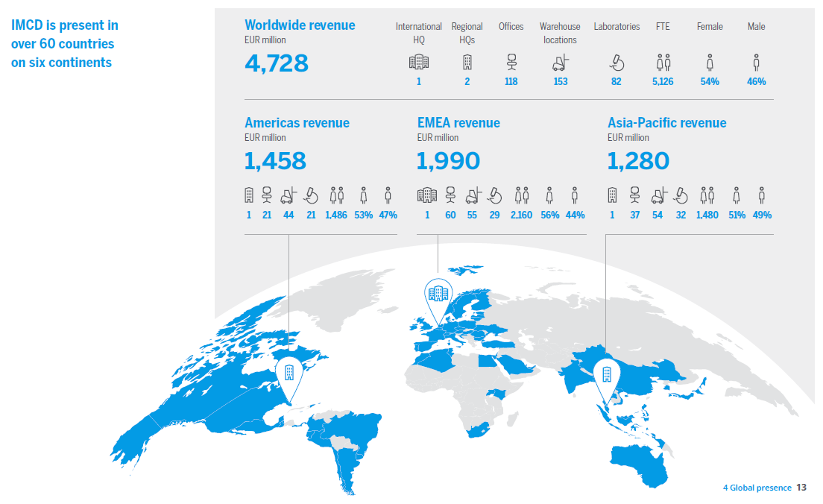Click the 'Laboratories' column label
This screenshot has width=823, height=504.
(x=617, y=26)
